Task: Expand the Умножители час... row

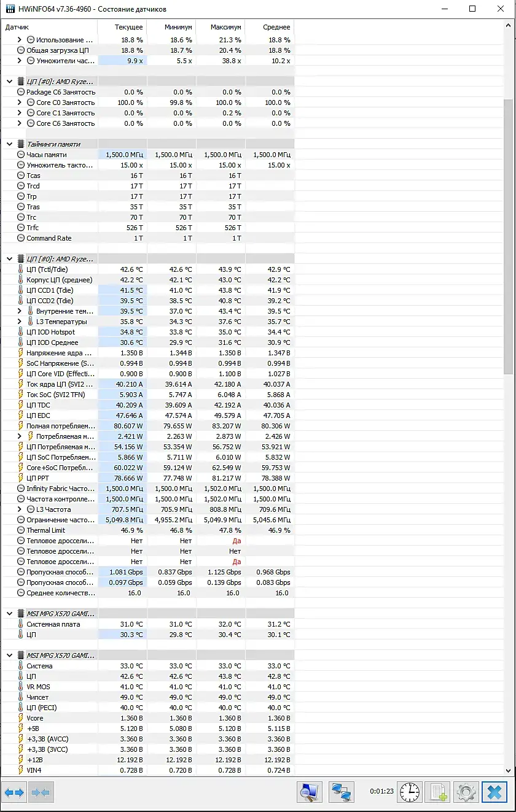Action: [20, 61]
